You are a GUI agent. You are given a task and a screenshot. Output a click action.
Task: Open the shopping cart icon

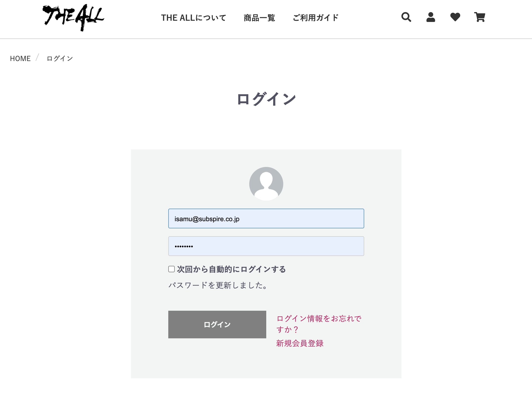pyautogui.click(x=479, y=17)
